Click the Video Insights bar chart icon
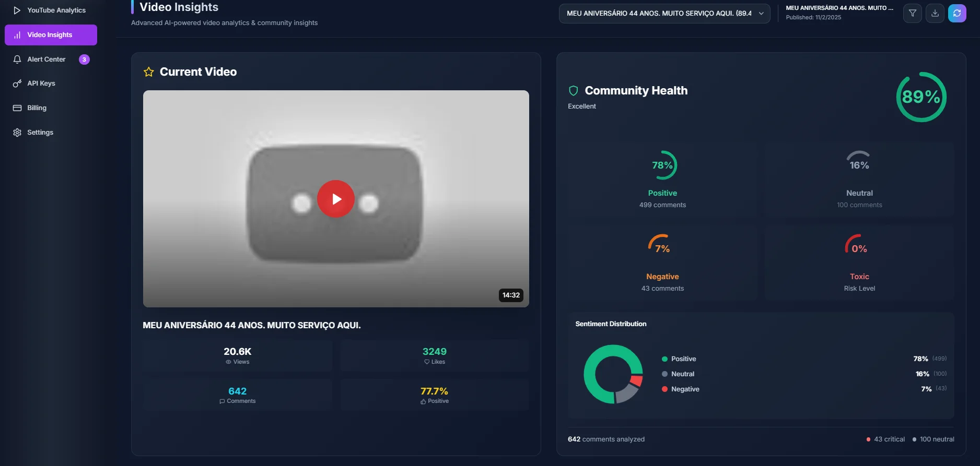980x466 pixels. click(x=17, y=35)
